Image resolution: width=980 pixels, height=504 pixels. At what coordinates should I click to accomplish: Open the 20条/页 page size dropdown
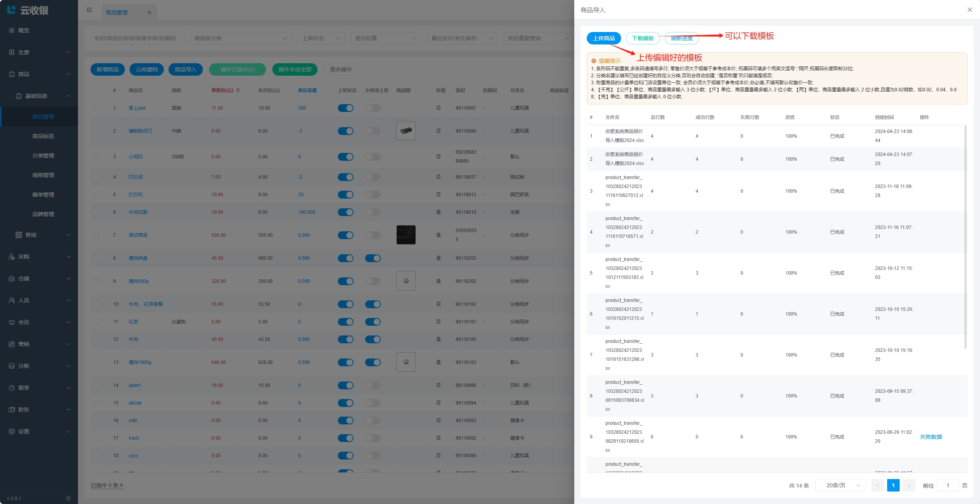840,485
